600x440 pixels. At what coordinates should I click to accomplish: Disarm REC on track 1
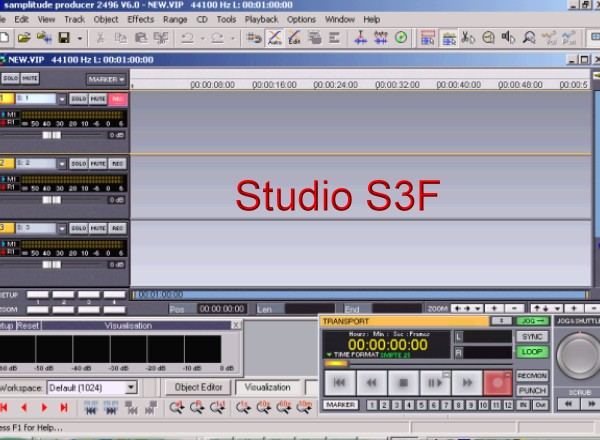tap(117, 99)
